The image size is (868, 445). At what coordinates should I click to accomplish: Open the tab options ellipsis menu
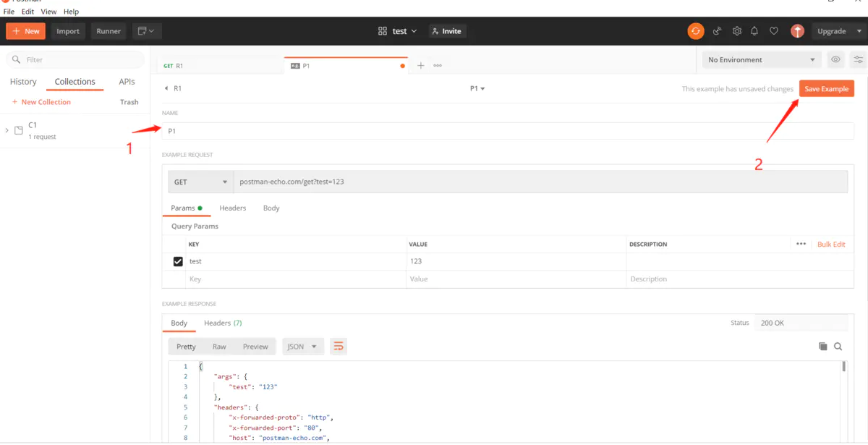[x=438, y=65]
